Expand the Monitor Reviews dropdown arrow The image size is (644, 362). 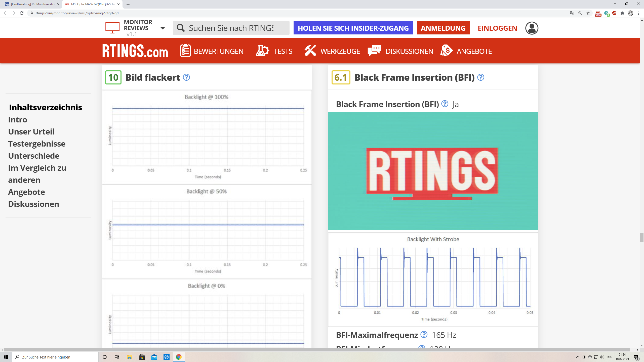point(163,28)
